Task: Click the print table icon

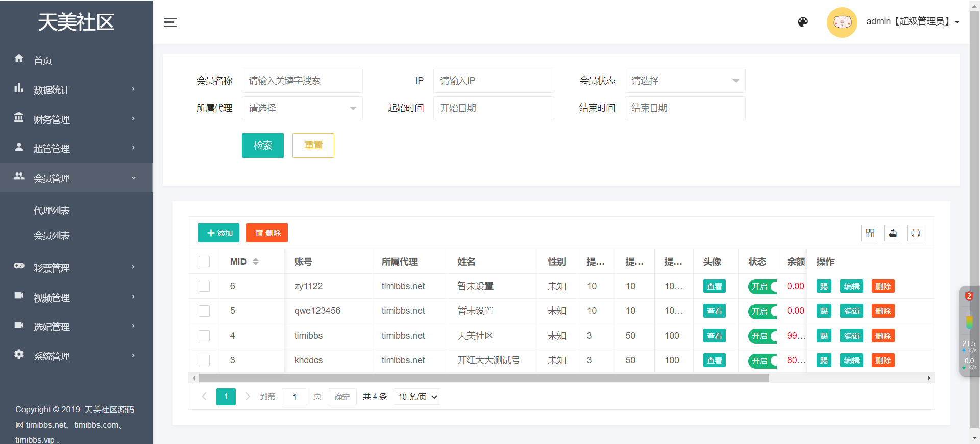Action: tap(915, 233)
